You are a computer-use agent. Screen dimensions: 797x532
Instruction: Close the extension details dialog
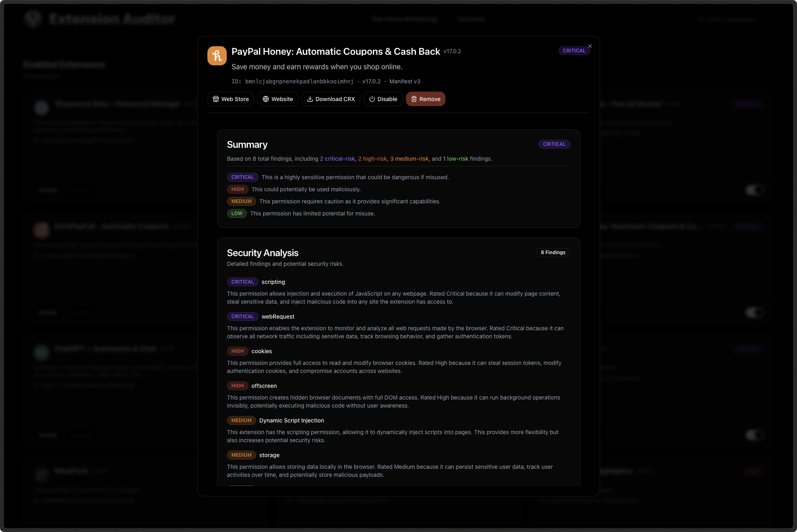590,46
